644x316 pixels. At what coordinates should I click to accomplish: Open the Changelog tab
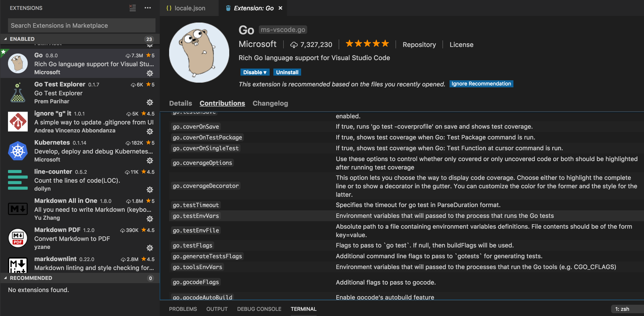point(270,103)
